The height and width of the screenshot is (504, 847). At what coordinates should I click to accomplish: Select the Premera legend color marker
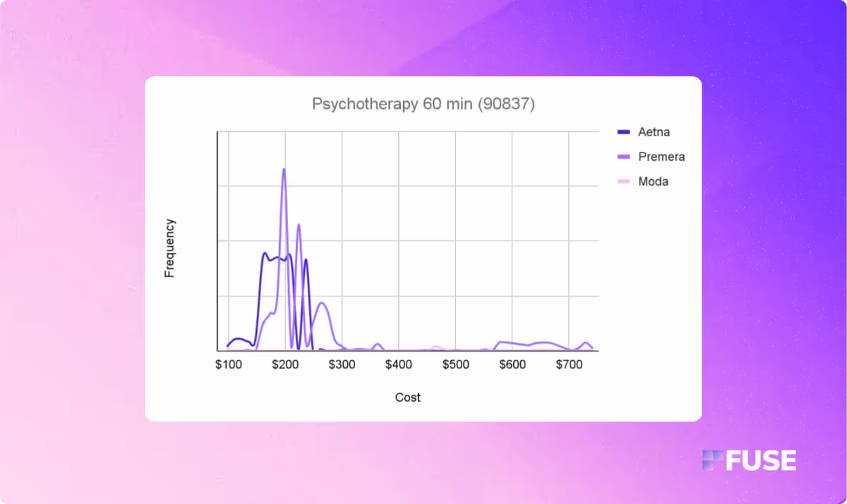(x=624, y=157)
